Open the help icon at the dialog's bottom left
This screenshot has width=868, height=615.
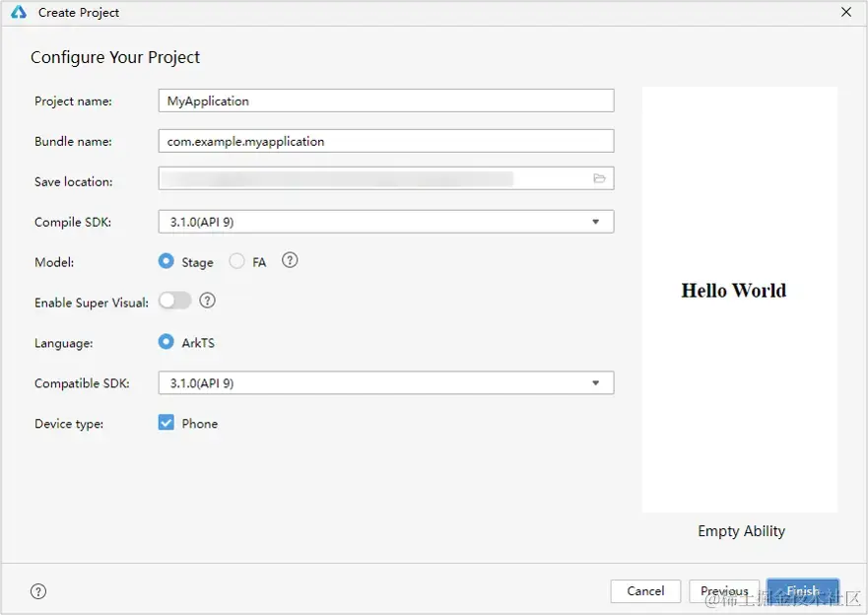point(38,591)
